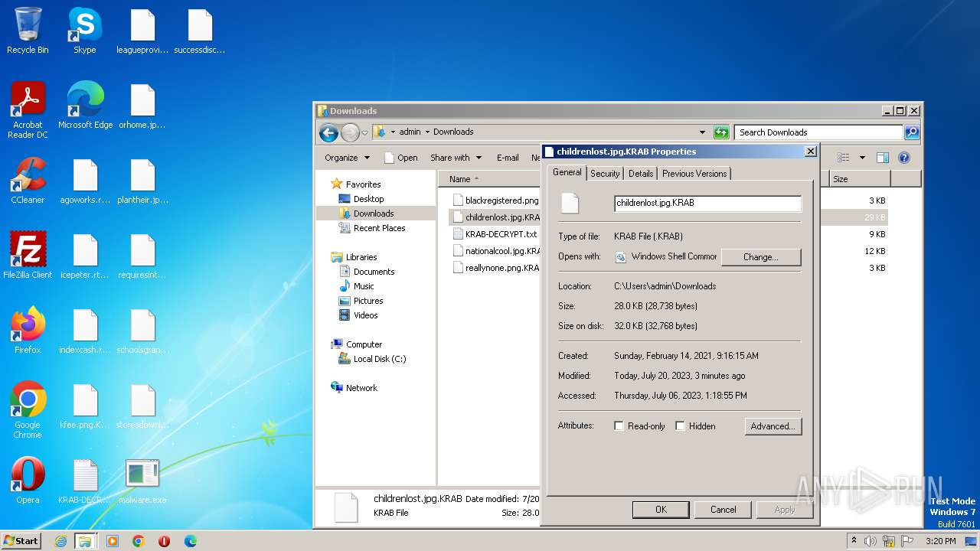
Task: Launch Skype from the desktop
Action: (x=84, y=31)
